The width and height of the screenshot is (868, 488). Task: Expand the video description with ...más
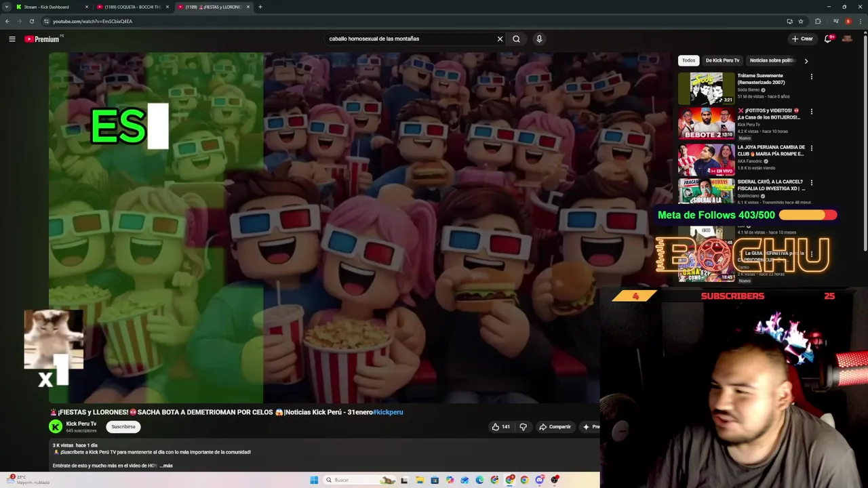[x=165, y=466]
